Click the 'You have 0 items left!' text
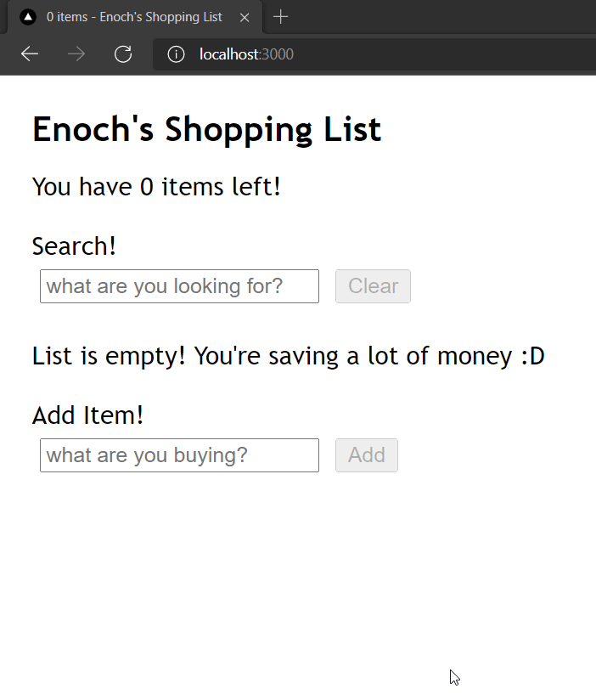The width and height of the screenshot is (596, 700). pos(156,187)
